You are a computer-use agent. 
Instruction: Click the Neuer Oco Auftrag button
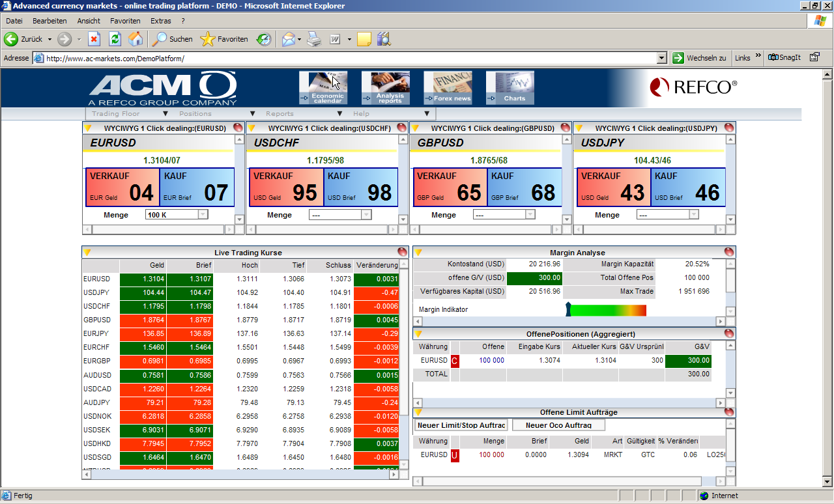559,425
